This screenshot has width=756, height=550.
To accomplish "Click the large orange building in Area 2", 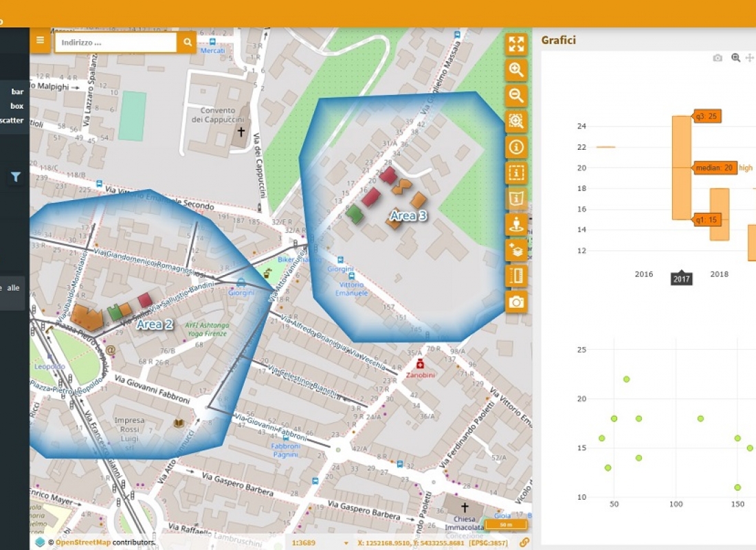I will pyautogui.click(x=87, y=318).
